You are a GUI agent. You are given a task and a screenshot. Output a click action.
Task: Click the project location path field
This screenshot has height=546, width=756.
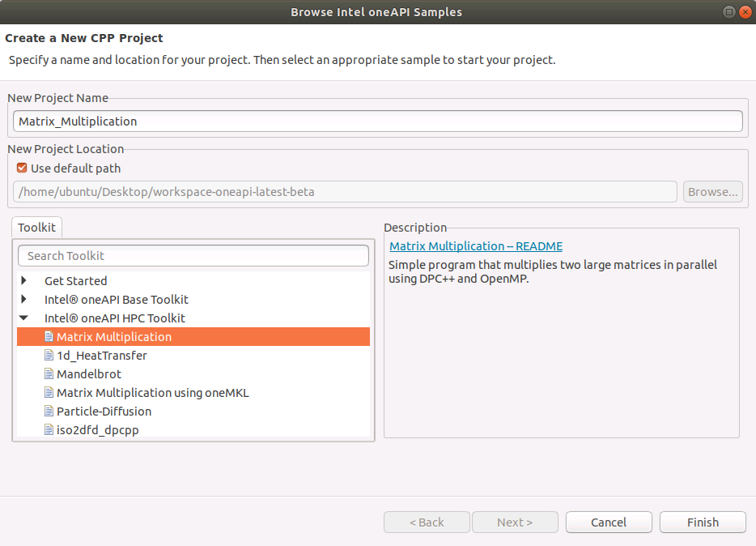coord(345,192)
